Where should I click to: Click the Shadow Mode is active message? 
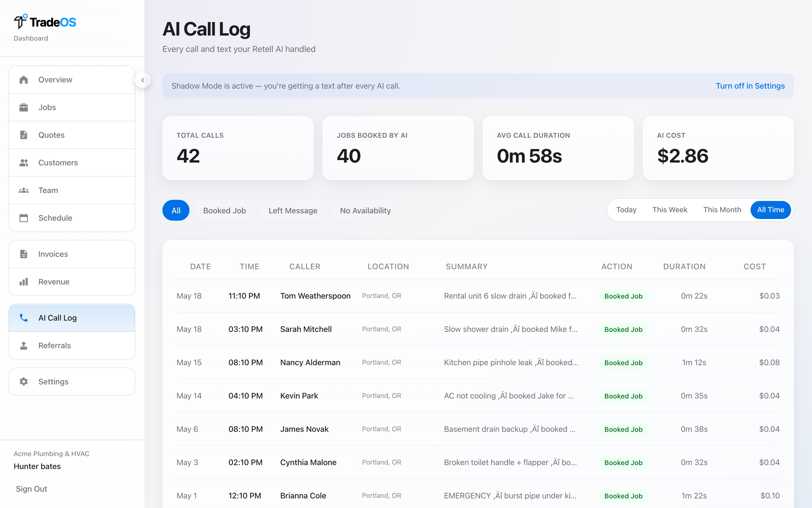pyautogui.click(x=286, y=86)
